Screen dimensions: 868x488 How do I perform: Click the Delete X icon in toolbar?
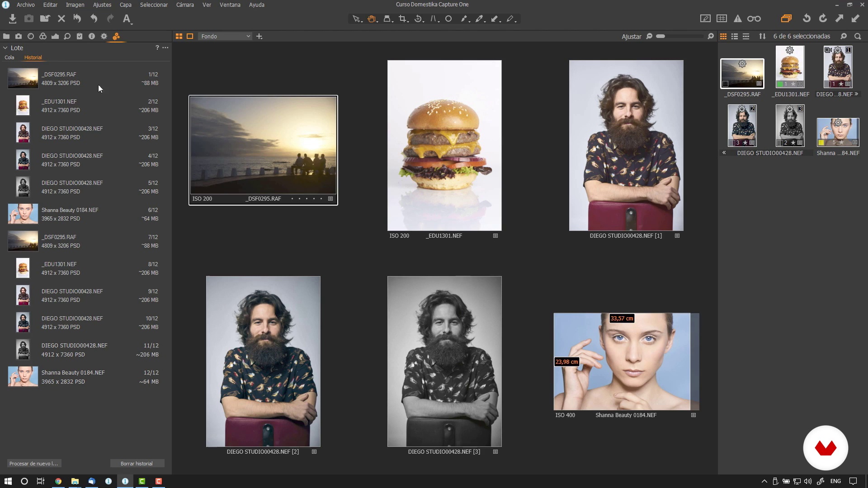pos(61,19)
